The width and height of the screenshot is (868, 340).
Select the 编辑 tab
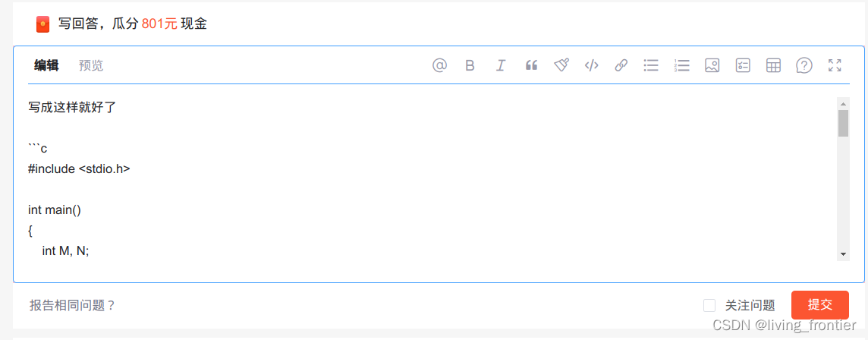[46, 65]
